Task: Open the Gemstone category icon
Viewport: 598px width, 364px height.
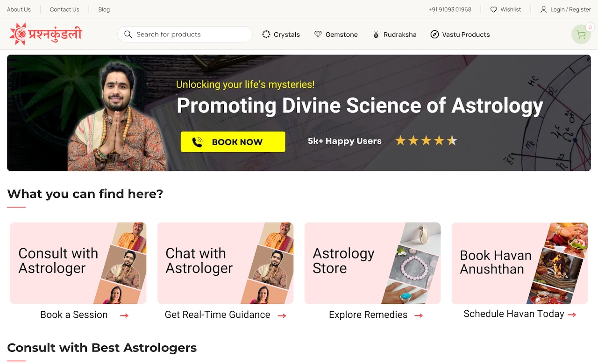Action: [318, 34]
